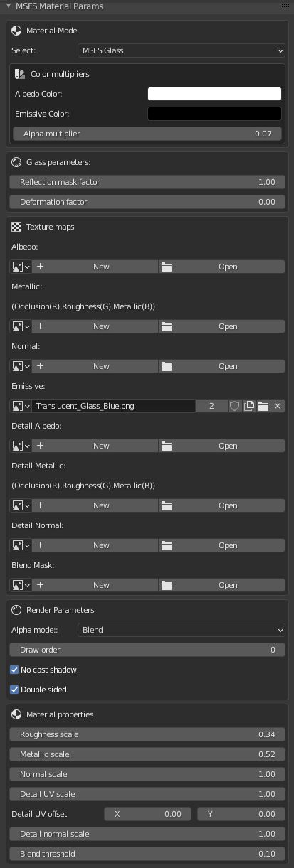Open a new file for the Emissive texture
The image size is (294, 868).
[263, 406]
